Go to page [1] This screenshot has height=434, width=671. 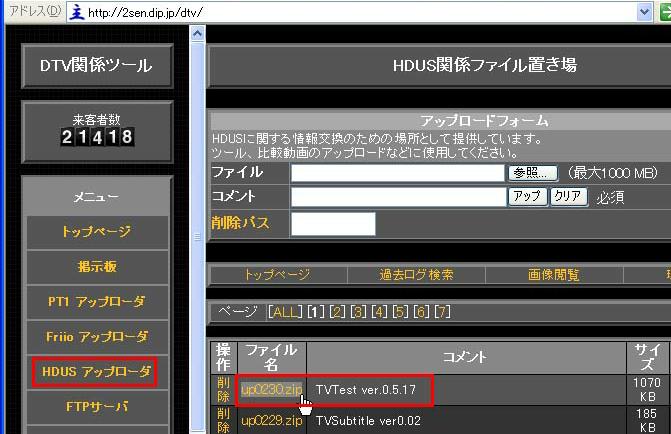pos(316,312)
